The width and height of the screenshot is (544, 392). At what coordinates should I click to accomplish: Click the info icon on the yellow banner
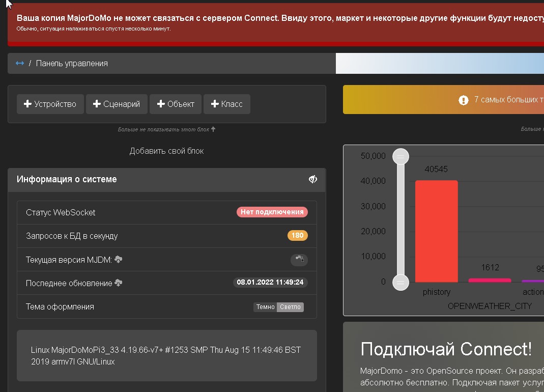click(x=463, y=100)
